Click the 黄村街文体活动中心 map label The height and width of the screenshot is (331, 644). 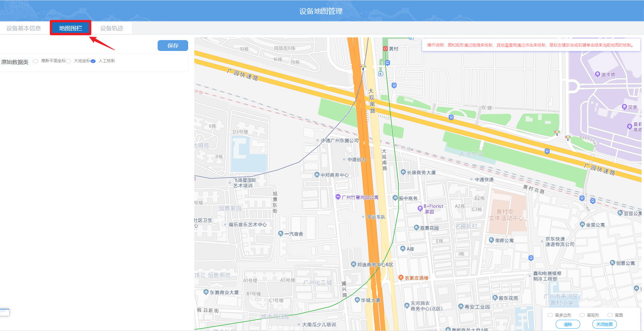(x=506, y=215)
